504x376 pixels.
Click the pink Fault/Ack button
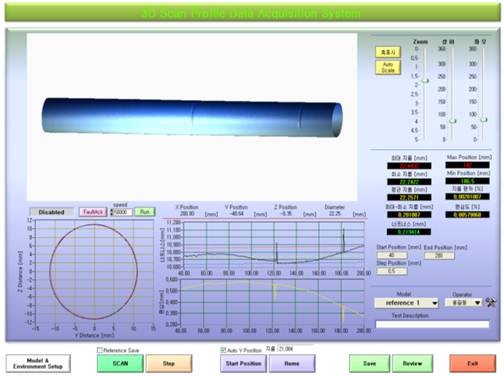[93, 212]
